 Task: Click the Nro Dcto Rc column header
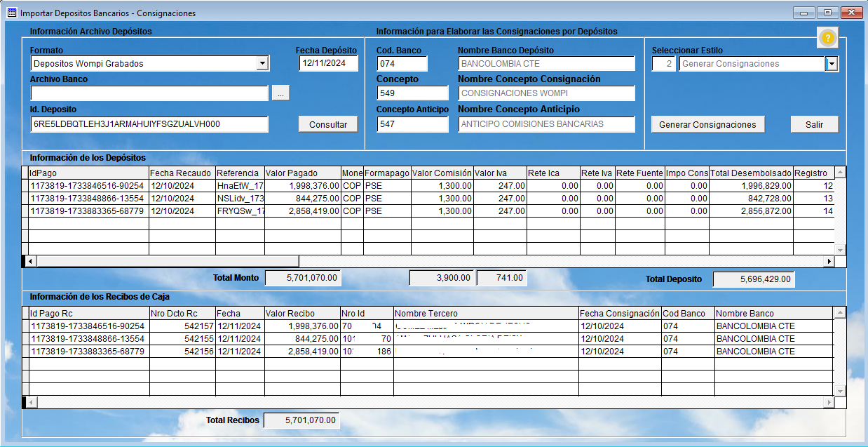(x=182, y=314)
